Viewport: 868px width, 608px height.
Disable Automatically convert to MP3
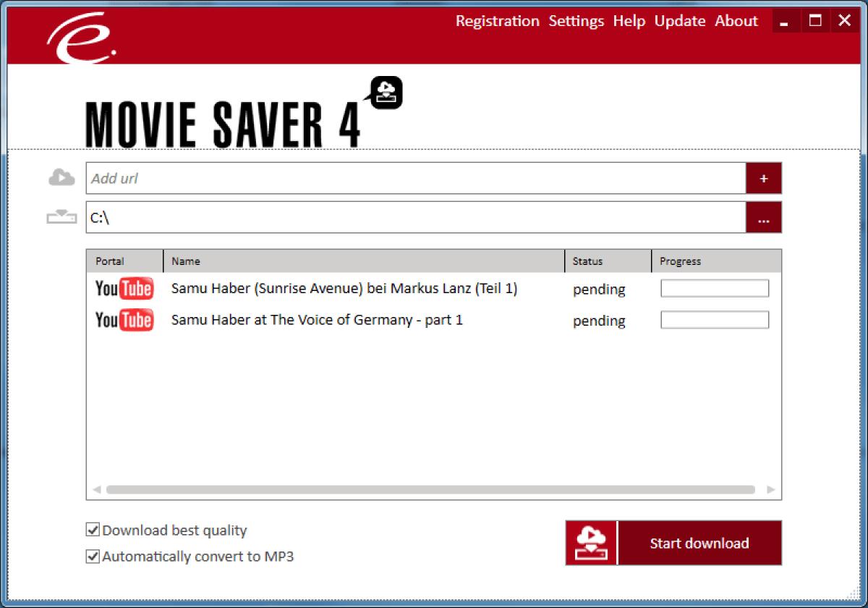(x=93, y=557)
